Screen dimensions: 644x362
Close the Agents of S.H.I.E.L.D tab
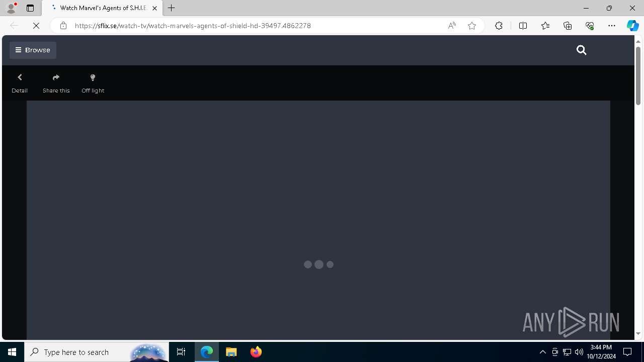155,8
